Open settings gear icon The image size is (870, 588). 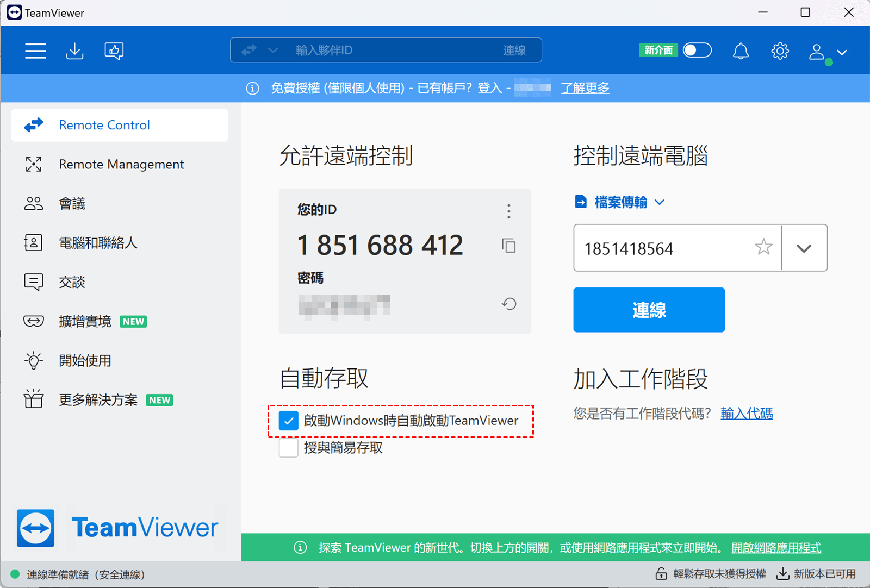pyautogui.click(x=780, y=51)
